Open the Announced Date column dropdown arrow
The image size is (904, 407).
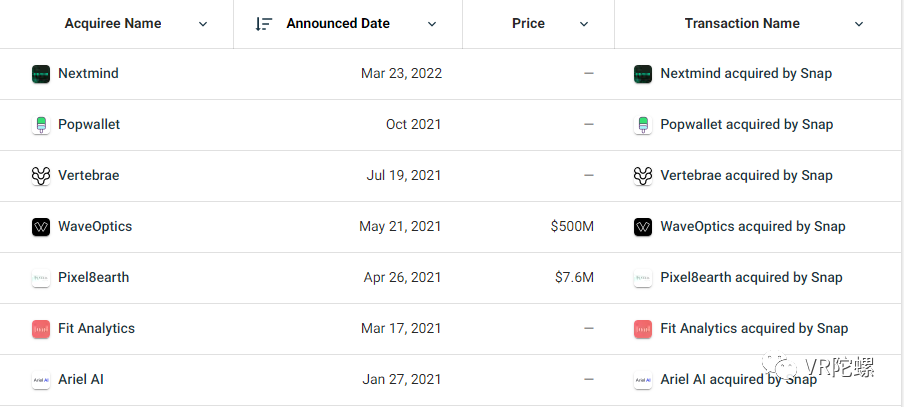pyautogui.click(x=432, y=24)
